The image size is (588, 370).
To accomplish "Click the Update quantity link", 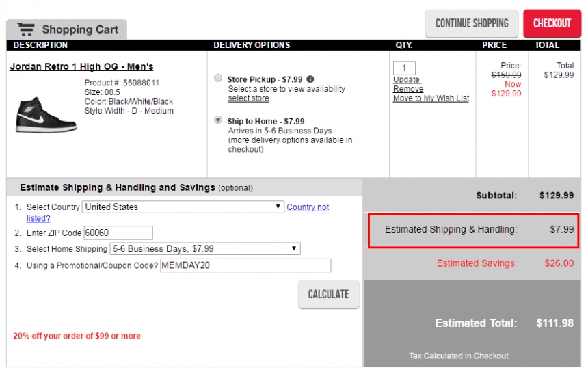I will click(x=407, y=79).
